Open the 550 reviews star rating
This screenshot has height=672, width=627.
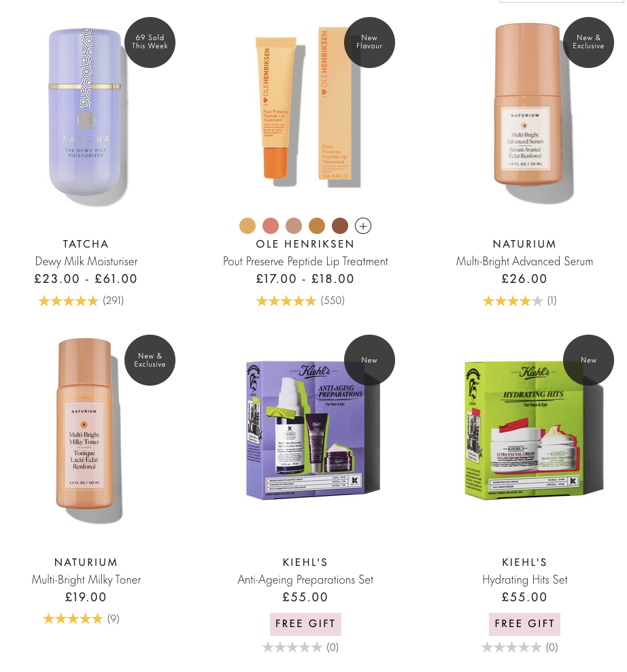301,301
